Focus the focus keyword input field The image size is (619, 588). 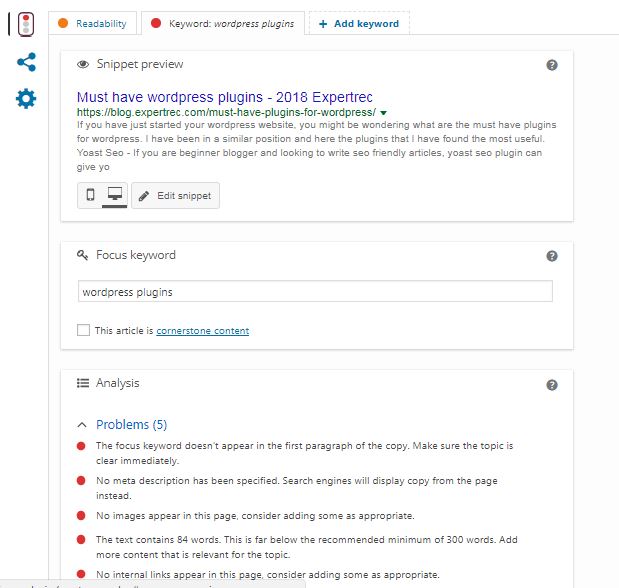coord(315,291)
